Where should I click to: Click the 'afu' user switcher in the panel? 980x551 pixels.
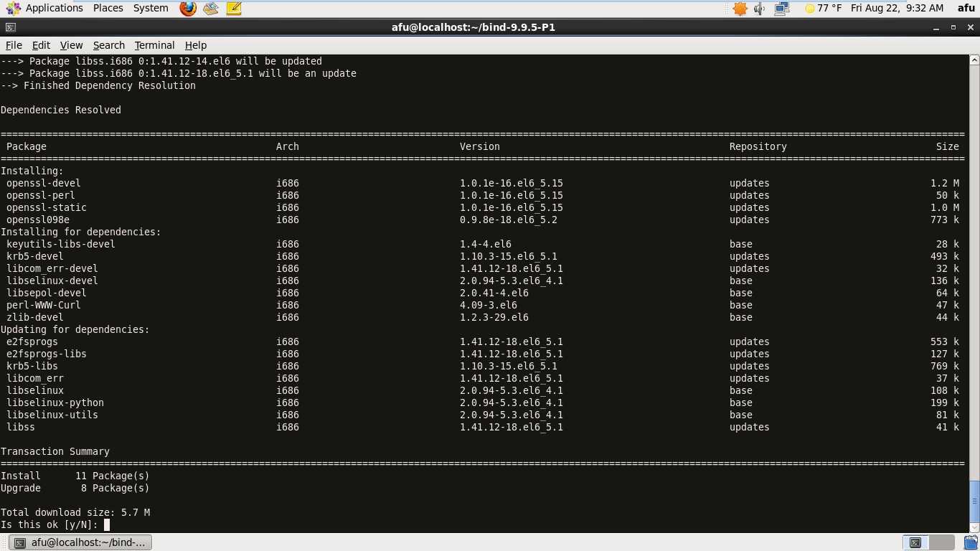pyautogui.click(x=966, y=8)
